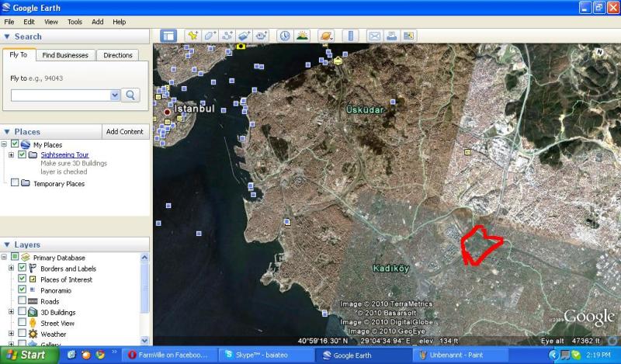Click the Layers panel scroll down arrow
The width and height of the screenshot is (621, 364).
144,340
